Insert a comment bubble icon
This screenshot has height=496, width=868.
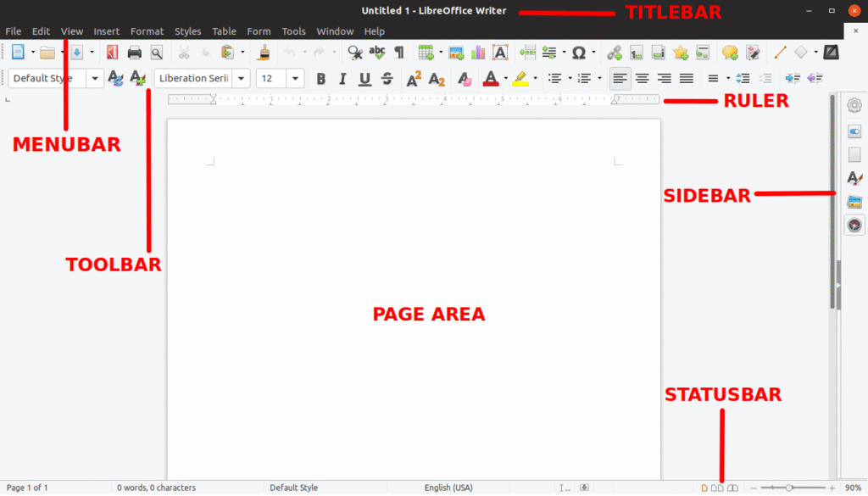point(730,53)
